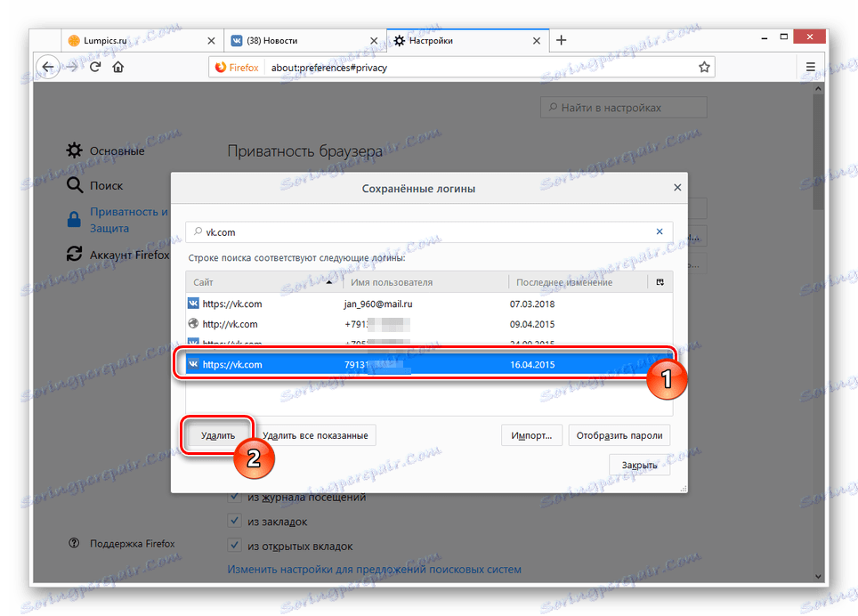
Task: Click the date 07.03.2018 cell
Action: click(x=532, y=304)
